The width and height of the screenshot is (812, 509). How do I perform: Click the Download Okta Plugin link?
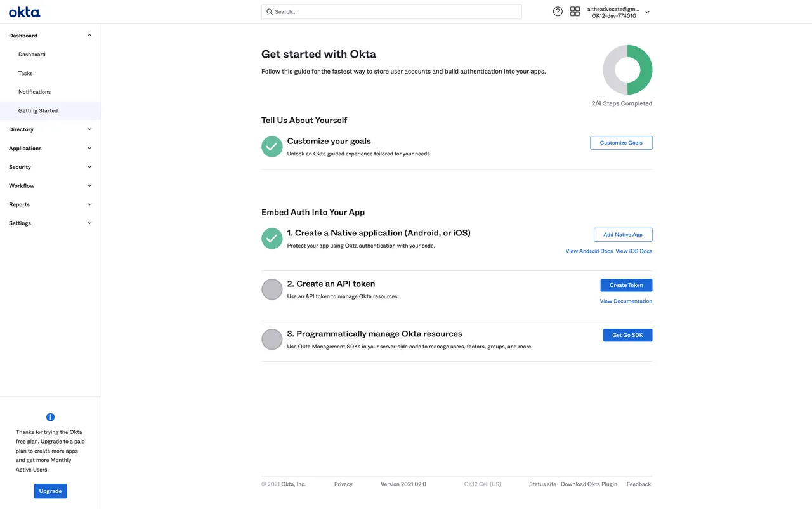click(589, 484)
